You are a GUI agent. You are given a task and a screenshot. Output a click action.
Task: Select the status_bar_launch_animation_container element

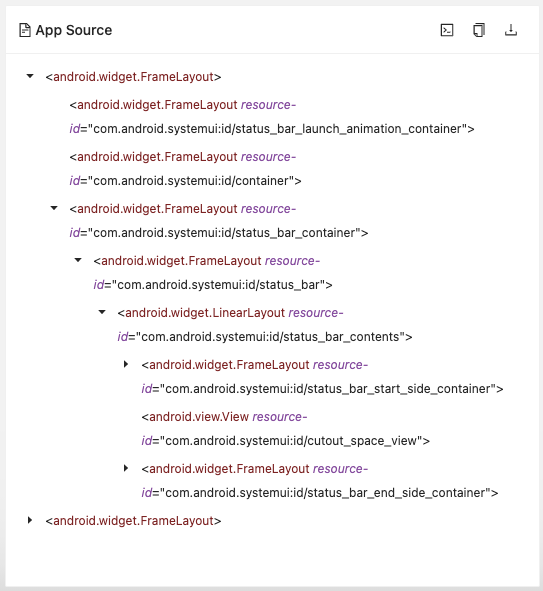272,117
